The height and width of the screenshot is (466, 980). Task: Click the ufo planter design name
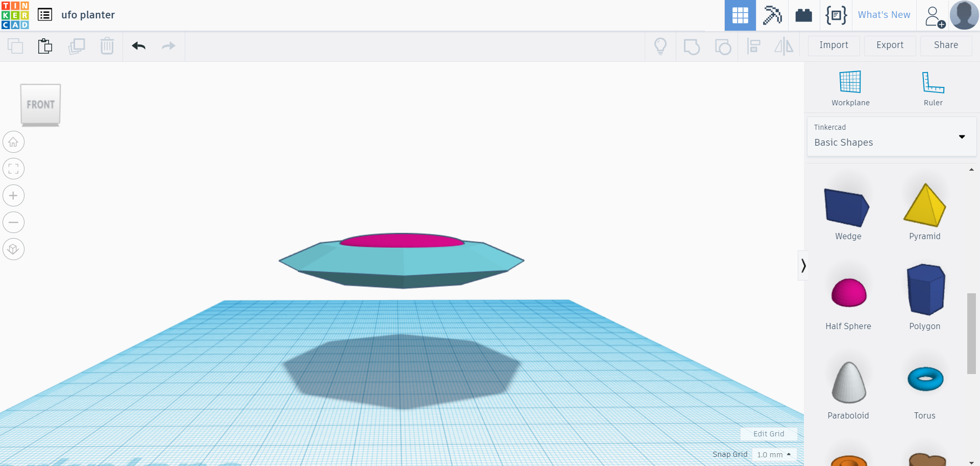[x=88, y=15]
